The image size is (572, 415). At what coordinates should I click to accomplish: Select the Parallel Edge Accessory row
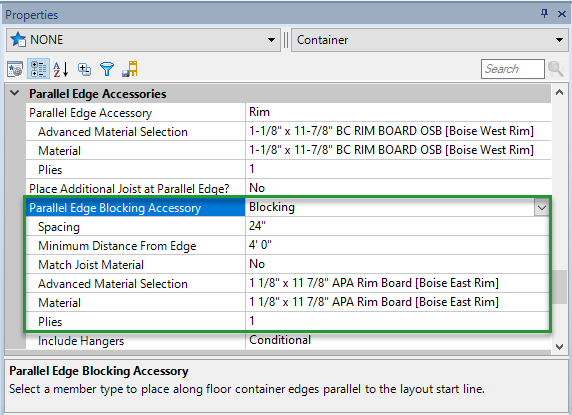[x=288, y=112]
